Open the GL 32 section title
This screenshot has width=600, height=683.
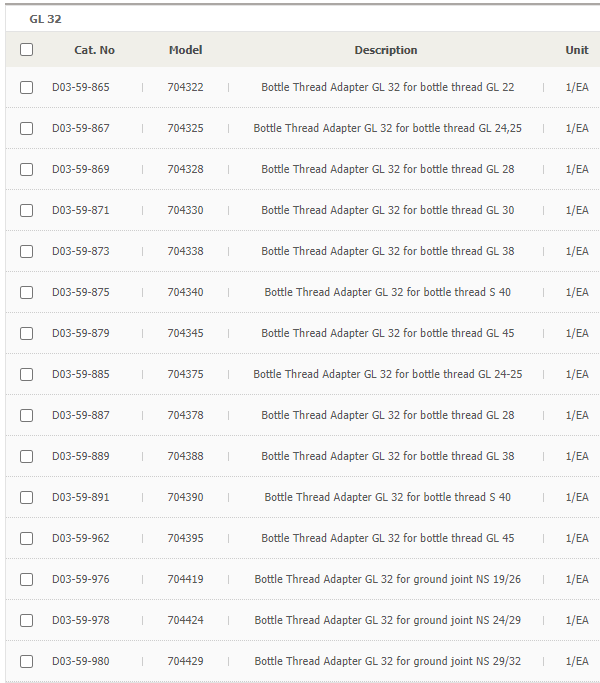click(45, 19)
